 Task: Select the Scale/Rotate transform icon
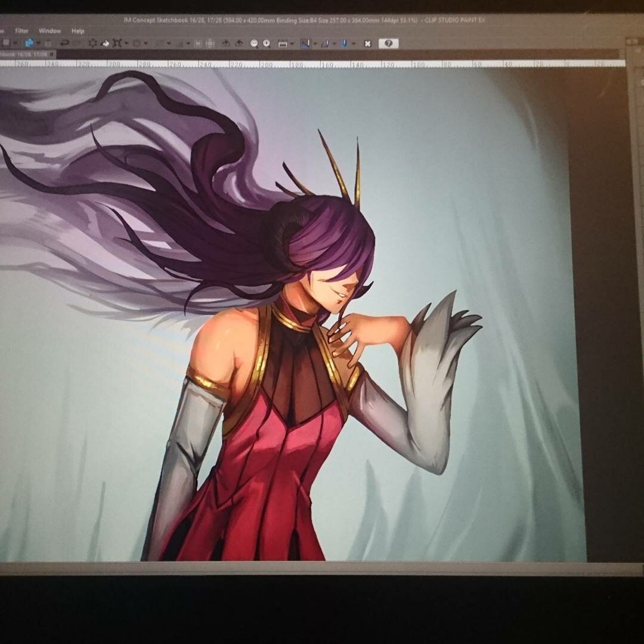point(118,44)
